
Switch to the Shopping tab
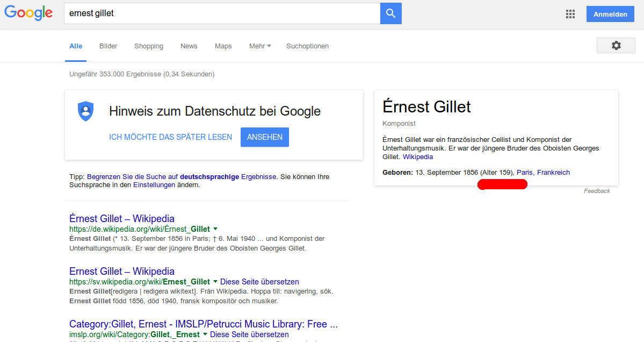[x=149, y=46]
